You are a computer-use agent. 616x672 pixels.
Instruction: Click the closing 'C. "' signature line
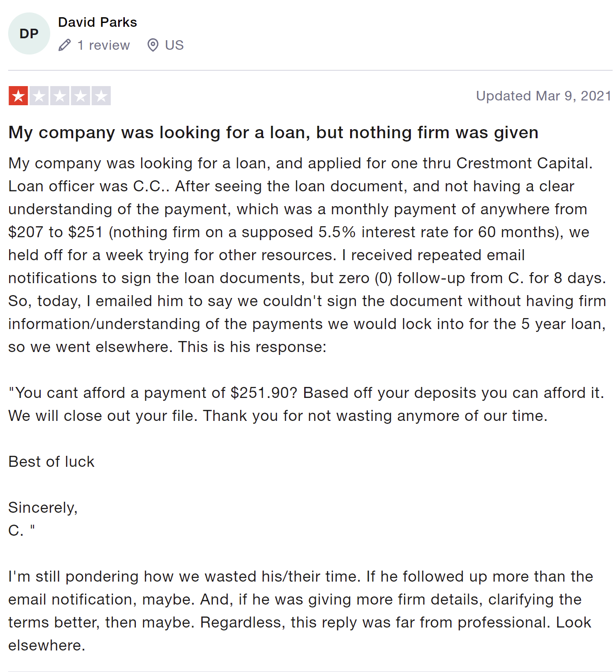tap(22, 530)
